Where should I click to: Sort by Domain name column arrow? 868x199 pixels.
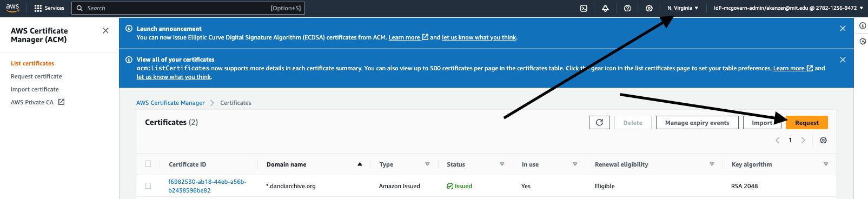pos(360,164)
